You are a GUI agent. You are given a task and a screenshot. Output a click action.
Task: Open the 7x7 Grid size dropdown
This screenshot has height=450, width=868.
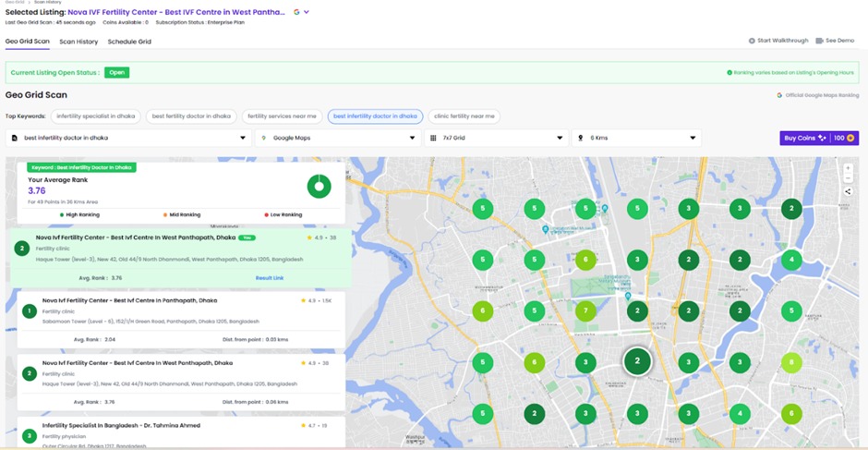click(x=497, y=138)
